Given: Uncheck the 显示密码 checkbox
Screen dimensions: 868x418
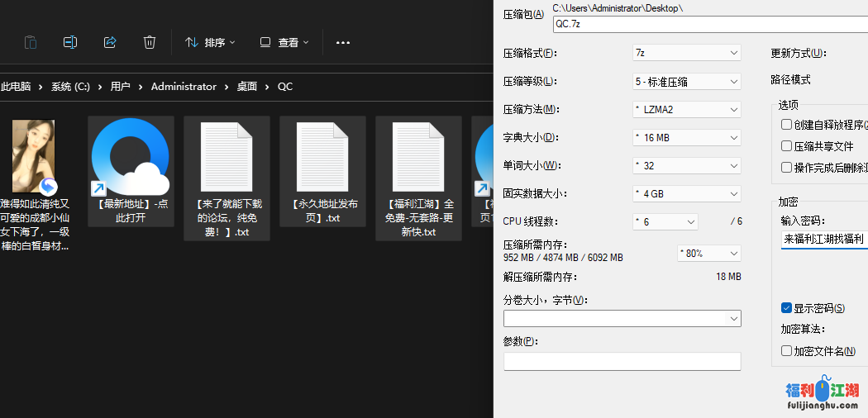Looking at the screenshot, I should point(787,308).
